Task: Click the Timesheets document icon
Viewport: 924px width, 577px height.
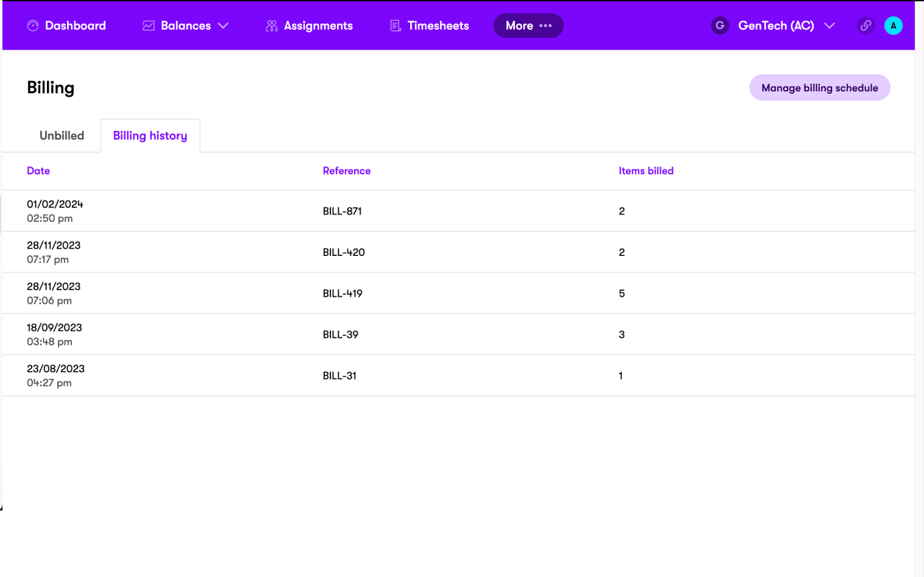Action: 396,26
